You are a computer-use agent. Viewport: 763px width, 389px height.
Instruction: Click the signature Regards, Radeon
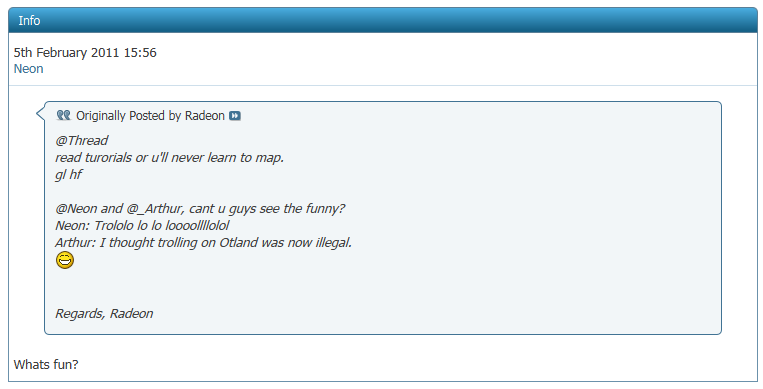tap(104, 314)
